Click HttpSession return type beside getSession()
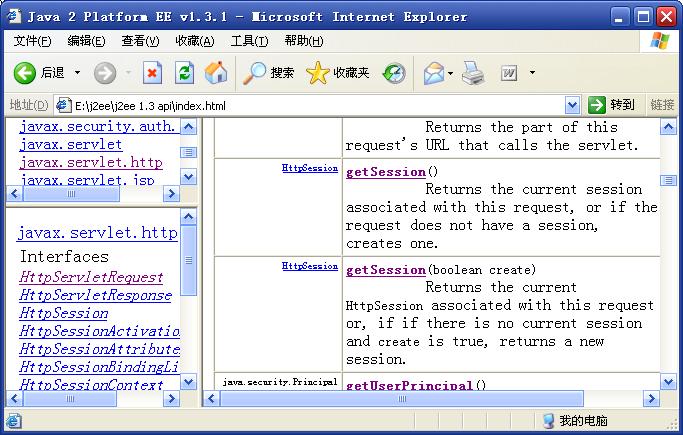 pos(310,168)
